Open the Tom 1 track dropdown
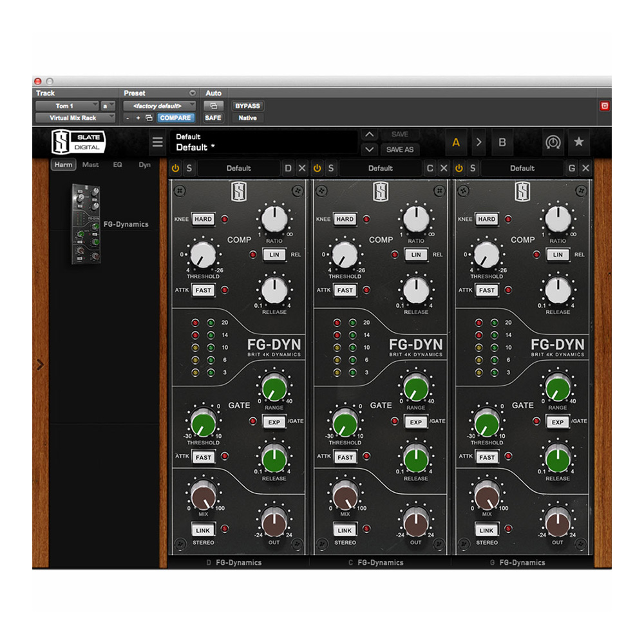 click(67, 106)
